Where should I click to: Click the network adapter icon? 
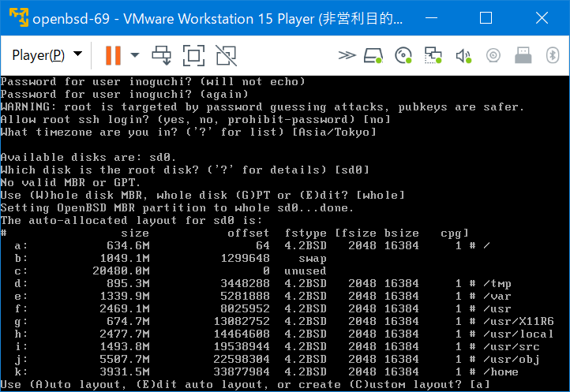[x=433, y=55]
